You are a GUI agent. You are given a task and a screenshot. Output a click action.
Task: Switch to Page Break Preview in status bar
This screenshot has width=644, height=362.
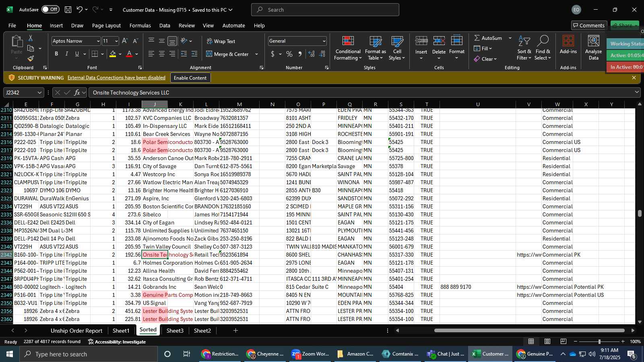pos(563,341)
